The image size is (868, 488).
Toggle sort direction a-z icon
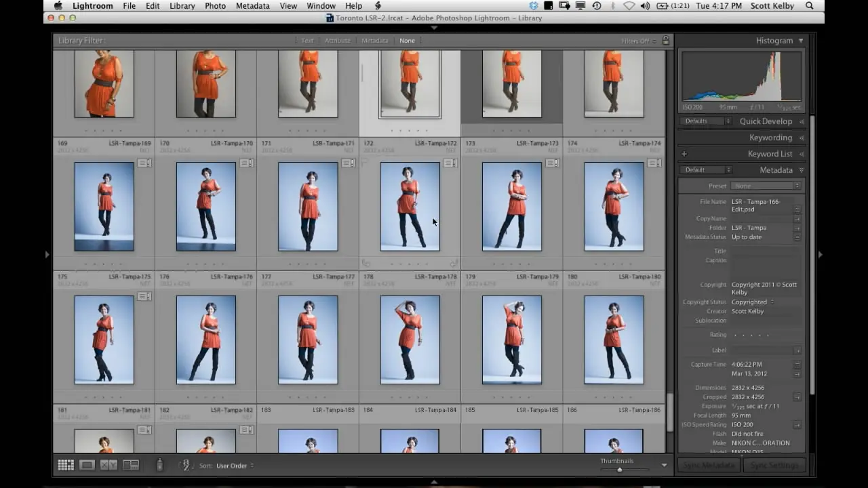pyautogui.click(x=185, y=465)
